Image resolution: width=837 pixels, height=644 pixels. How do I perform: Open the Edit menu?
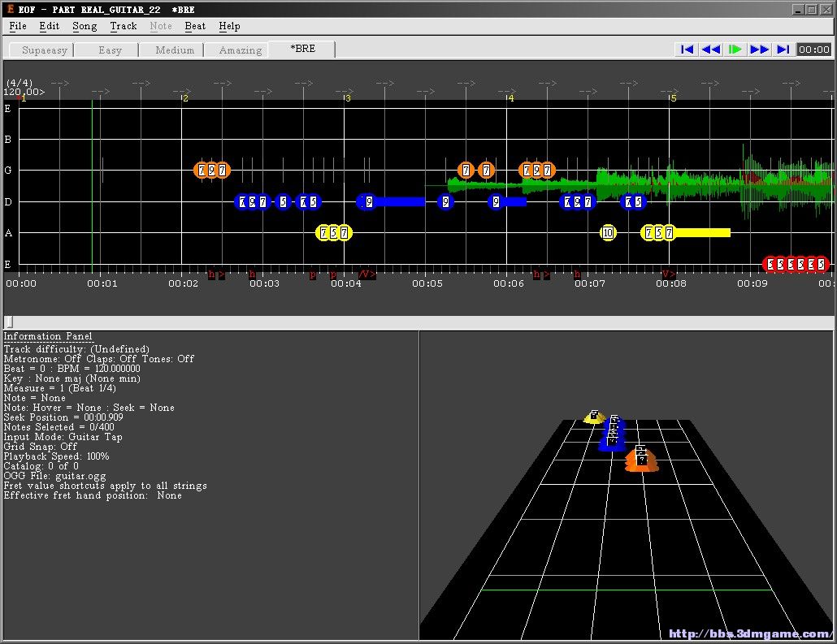point(49,26)
